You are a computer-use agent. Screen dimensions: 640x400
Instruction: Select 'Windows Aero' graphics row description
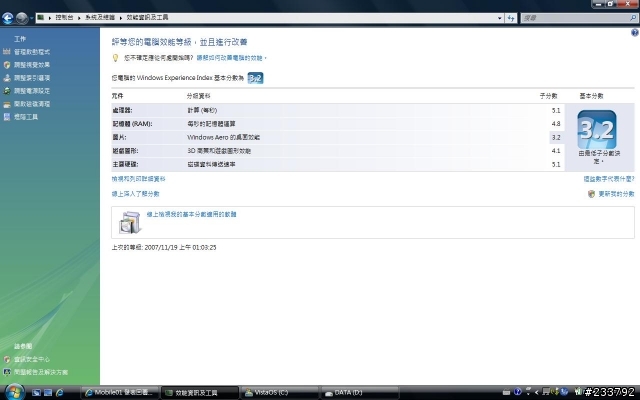[224, 138]
